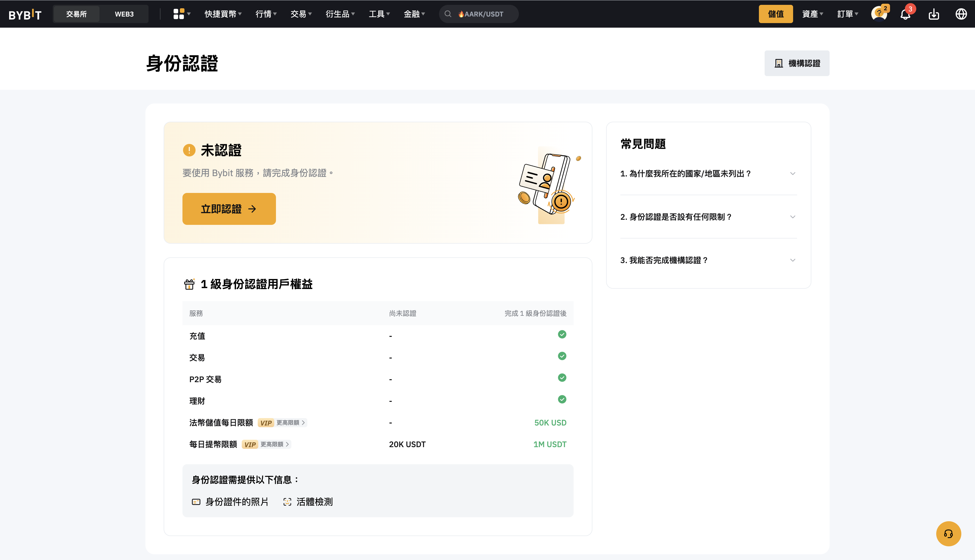
Task: Click the phone verification illustration
Action: click(x=550, y=186)
